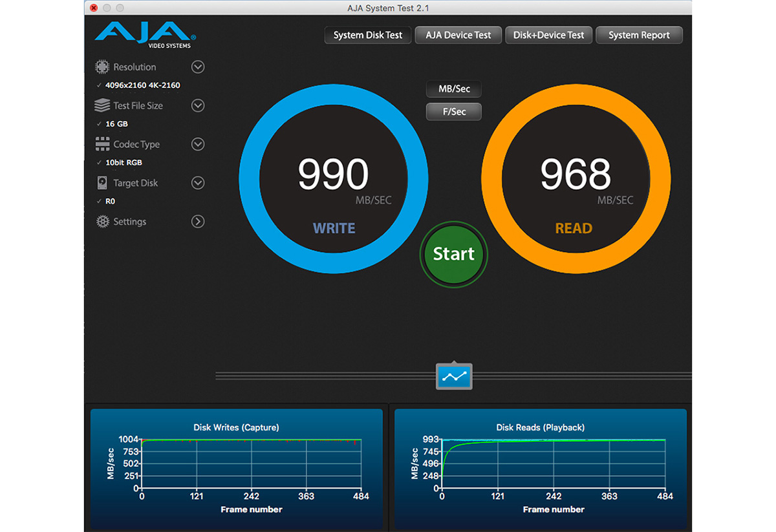Click the Disk Writes (Capture) title
The image size is (776, 532).
coord(236,427)
